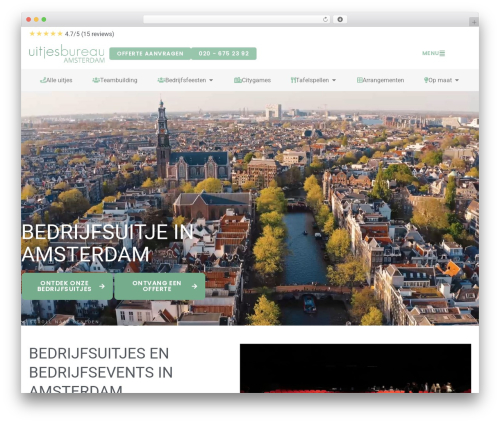Expand the Tafelspellen dropdown arrow
500x423 pixels.
tap(334, 80)
